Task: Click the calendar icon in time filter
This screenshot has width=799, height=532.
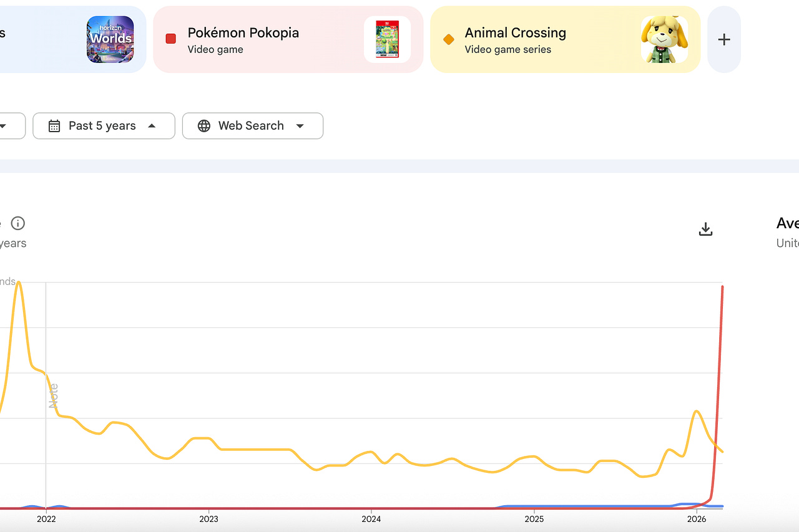Action: click(55, 126)
